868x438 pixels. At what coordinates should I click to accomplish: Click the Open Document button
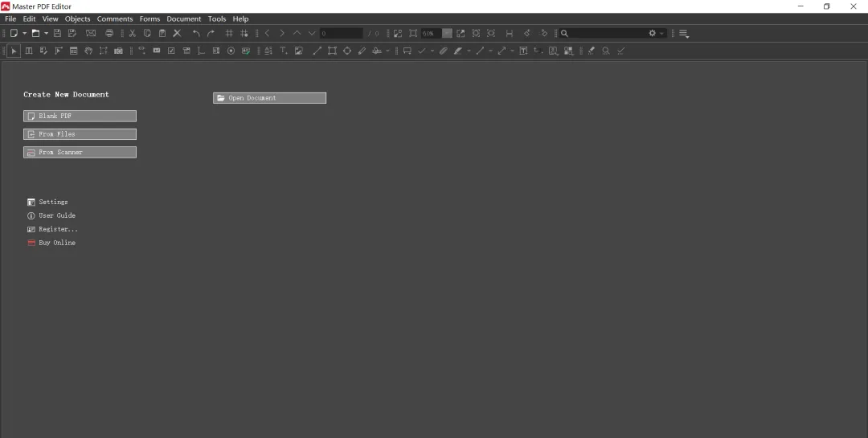[269, 98]
